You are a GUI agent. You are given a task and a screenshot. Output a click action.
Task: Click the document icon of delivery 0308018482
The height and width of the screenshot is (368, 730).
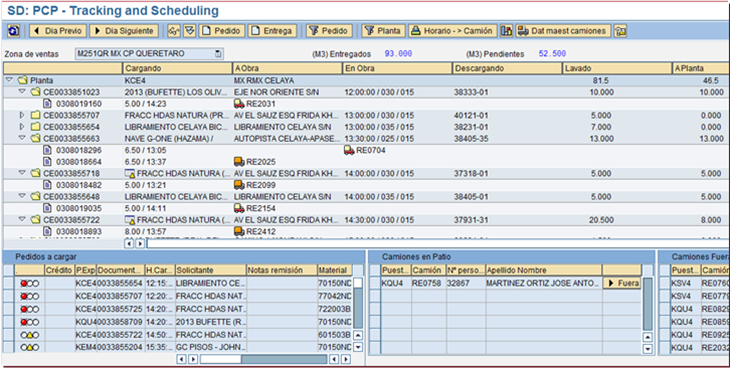(x=47, y=185)
